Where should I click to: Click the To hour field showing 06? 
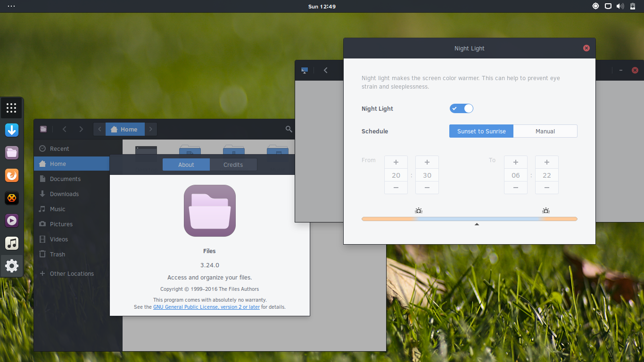tap(516, 175)
